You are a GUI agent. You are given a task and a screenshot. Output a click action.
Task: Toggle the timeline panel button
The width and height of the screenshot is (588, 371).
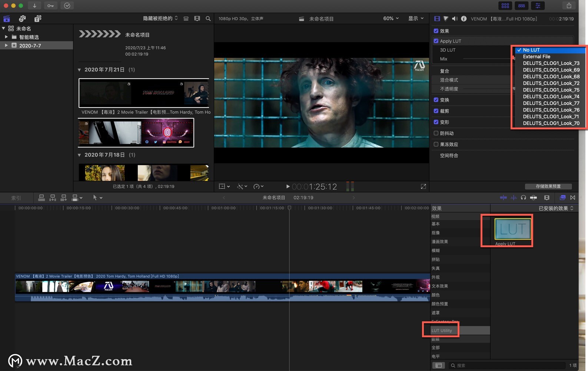click(521, 6)
